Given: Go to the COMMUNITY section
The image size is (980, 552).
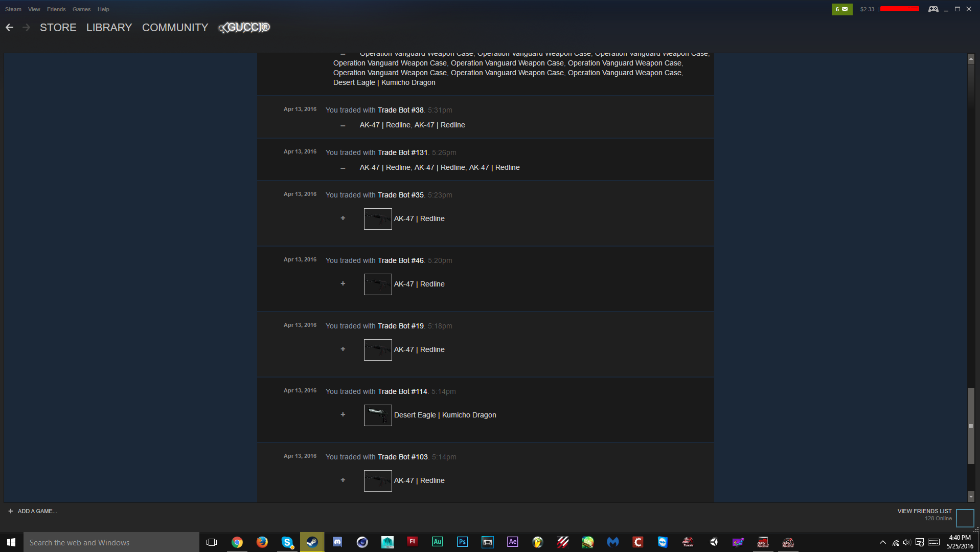Looking at the screenshot, I should coord(175,28).
